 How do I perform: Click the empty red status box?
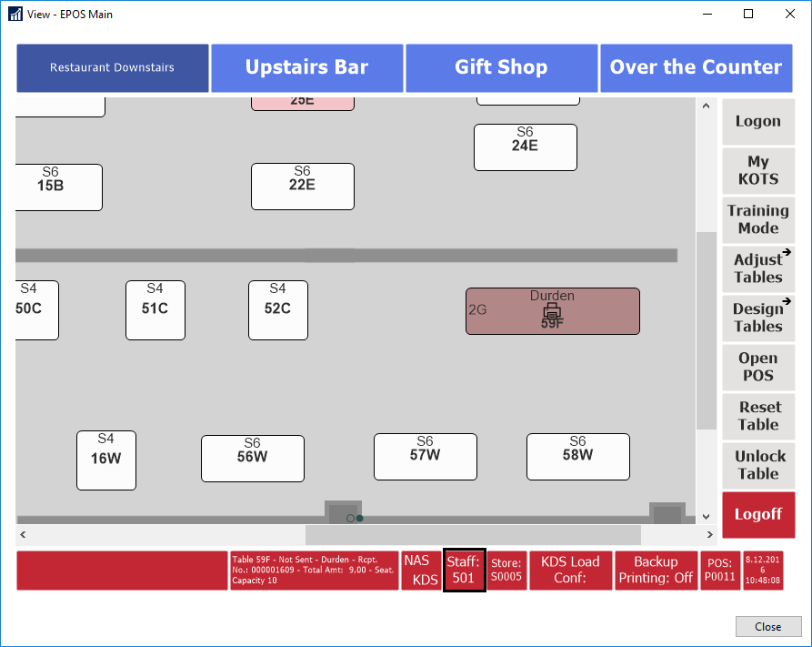click(x=122, y=571)
